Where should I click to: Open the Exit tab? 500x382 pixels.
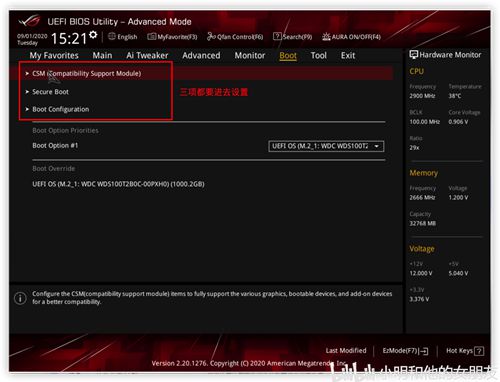[348, 55]
